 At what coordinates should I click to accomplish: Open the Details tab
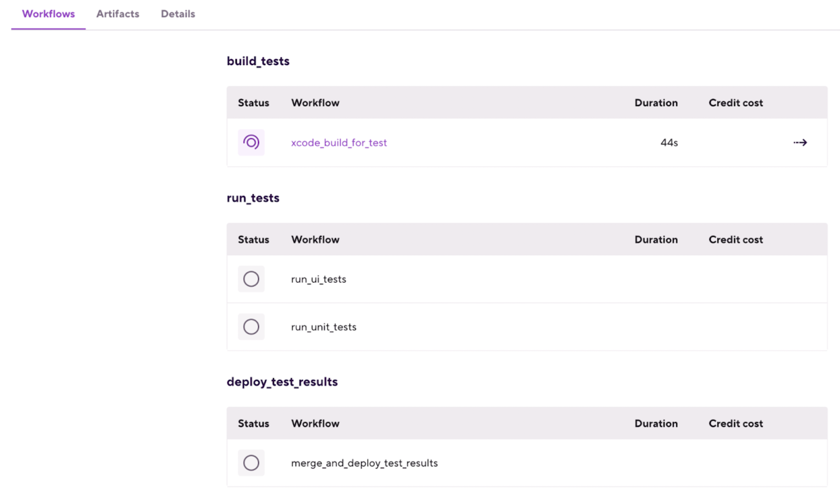178,14
